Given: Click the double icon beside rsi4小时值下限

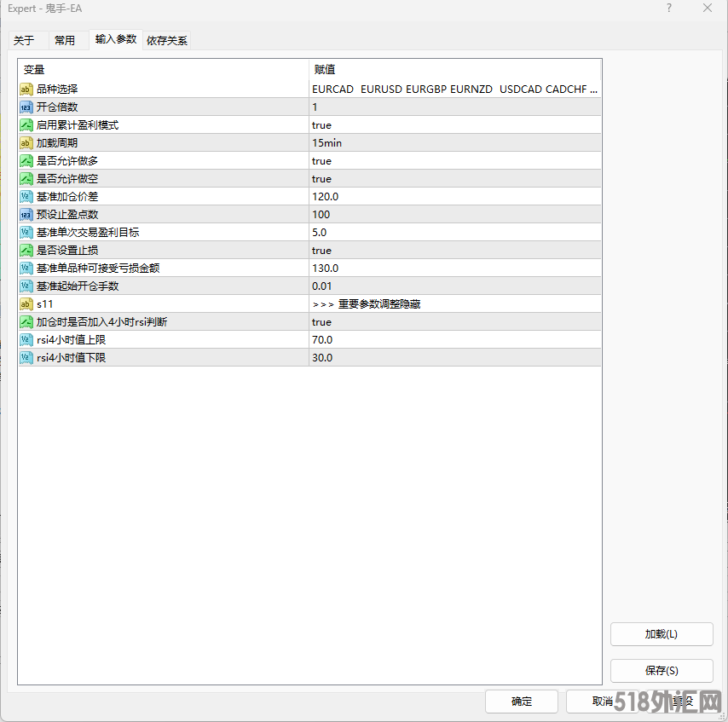Looking at the screenshot, I should click(26, 357).
